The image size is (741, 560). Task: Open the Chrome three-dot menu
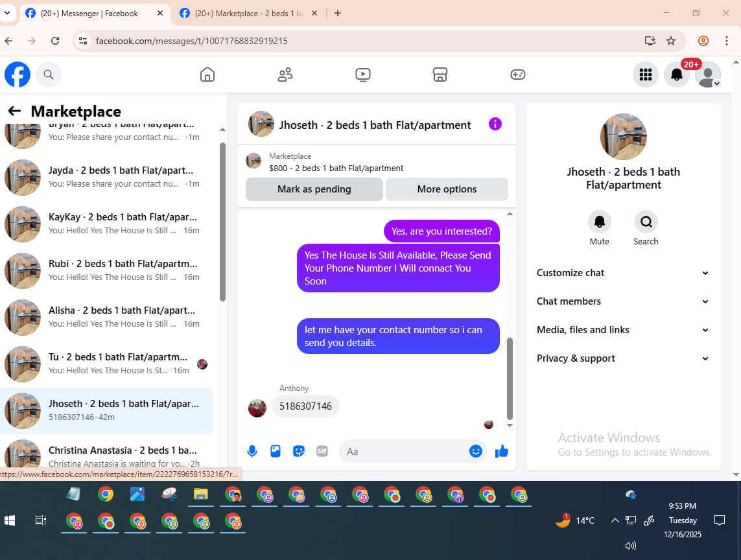click(x=726, y=41)
